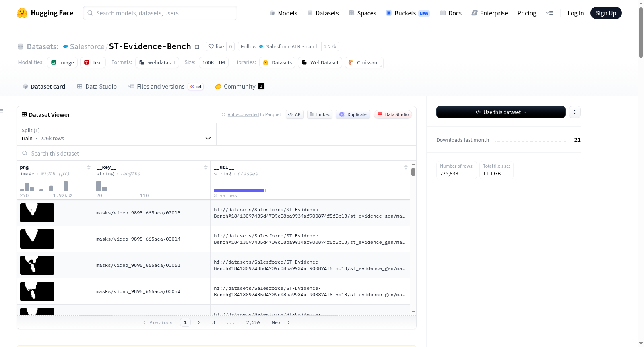644x347 pixels.
Task: Open the mask thumbnail for row 00013
Action: click(x=37, y=213)
